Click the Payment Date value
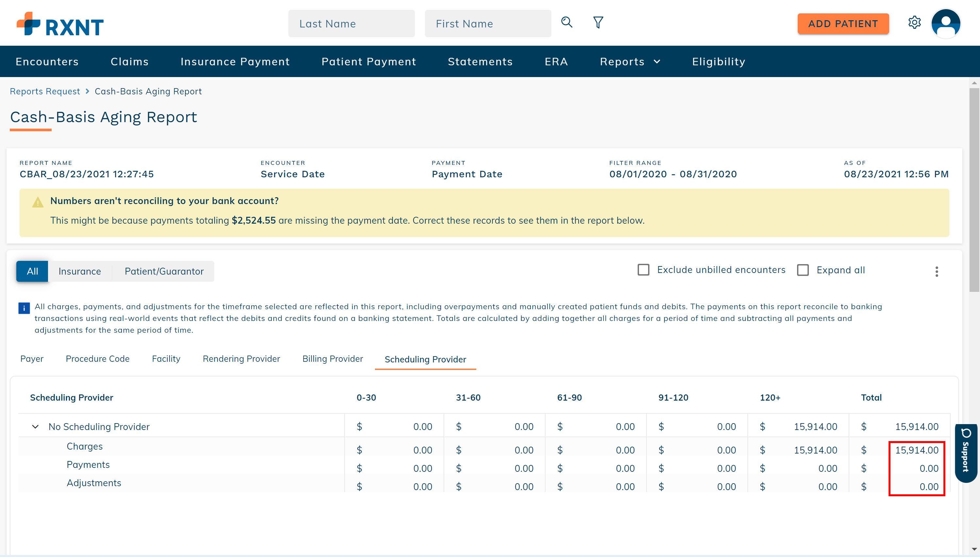The width and height of the screenshot is (980, 557). coord(467,174)
